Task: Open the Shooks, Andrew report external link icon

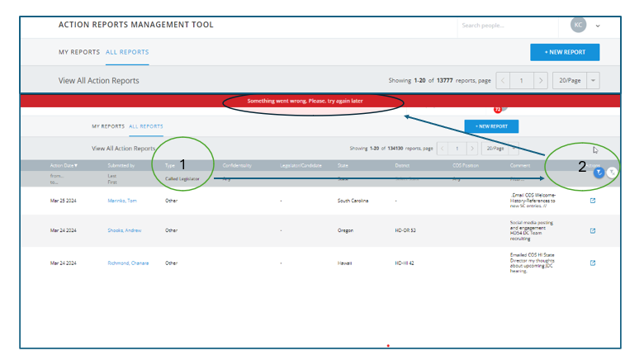Action: (593, 230)
